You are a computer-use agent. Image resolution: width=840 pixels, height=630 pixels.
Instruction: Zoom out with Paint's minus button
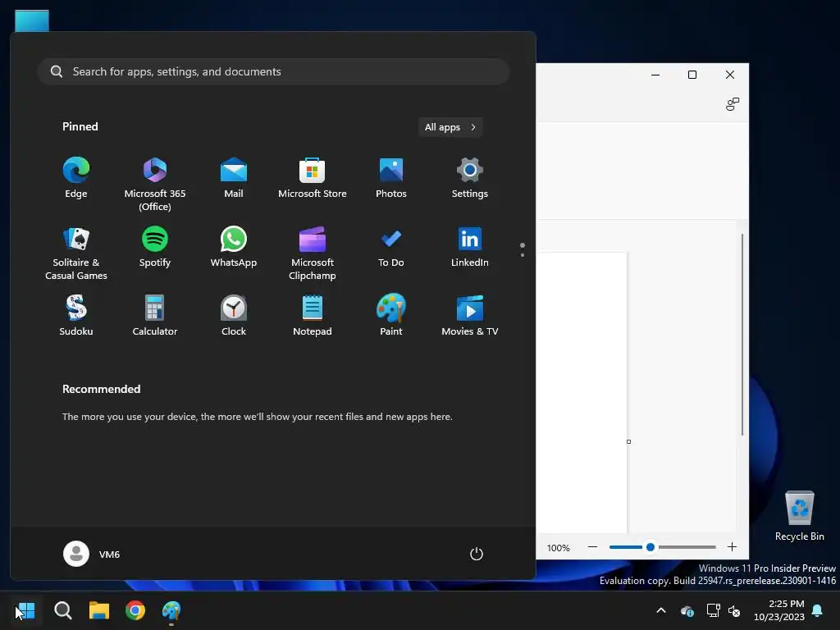pos(592,547)
